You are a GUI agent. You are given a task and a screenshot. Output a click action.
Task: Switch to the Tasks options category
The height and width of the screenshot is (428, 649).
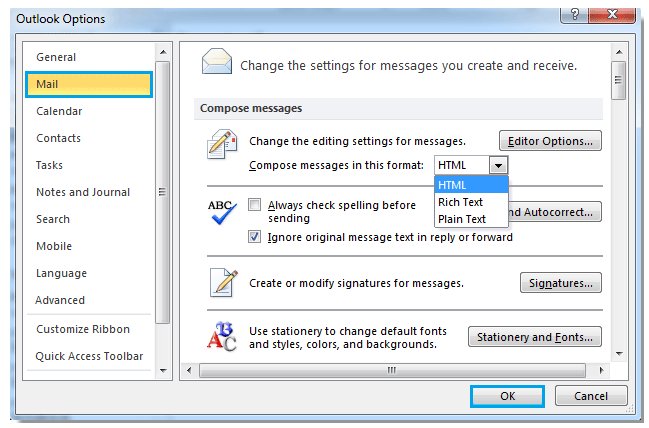click(x=89, y=165)
